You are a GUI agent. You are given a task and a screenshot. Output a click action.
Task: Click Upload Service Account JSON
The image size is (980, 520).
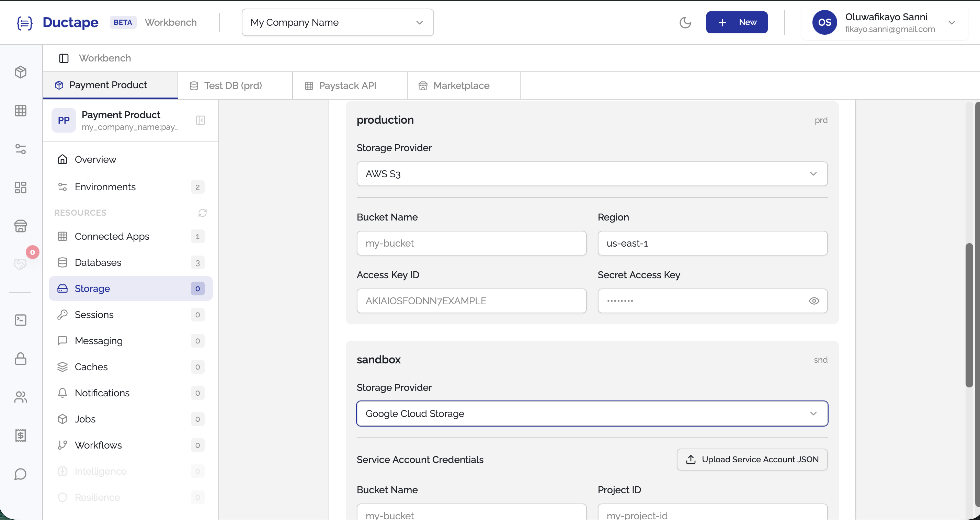(752, 459)
